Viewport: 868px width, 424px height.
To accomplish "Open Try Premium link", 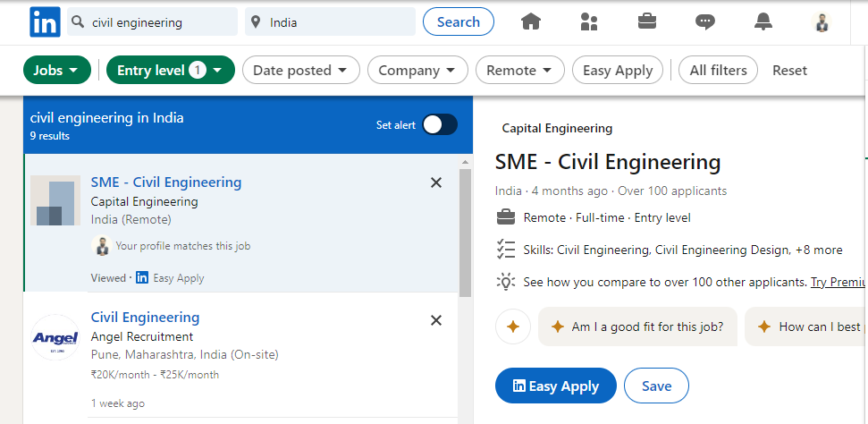I will 839,282.
